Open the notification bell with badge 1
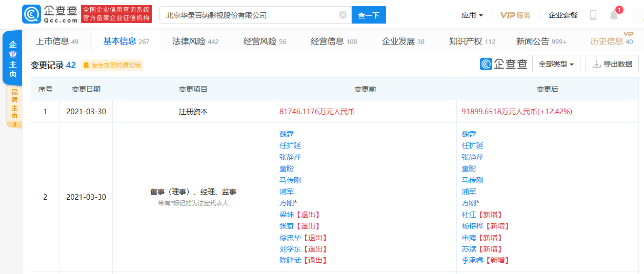Screen dimensions: 644x274 pos(614,15)
